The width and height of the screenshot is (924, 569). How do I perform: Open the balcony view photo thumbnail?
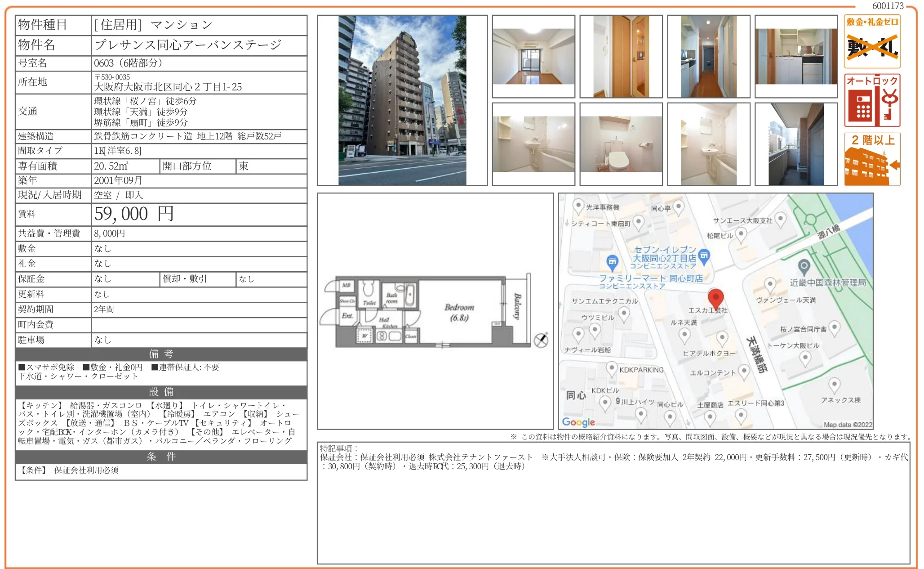[x=796, y=144]
